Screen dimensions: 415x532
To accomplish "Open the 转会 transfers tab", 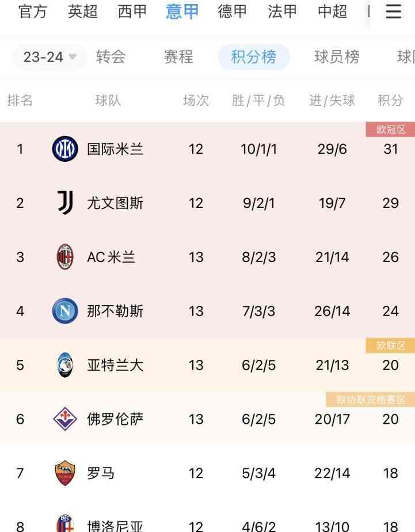I will point(111,56).
